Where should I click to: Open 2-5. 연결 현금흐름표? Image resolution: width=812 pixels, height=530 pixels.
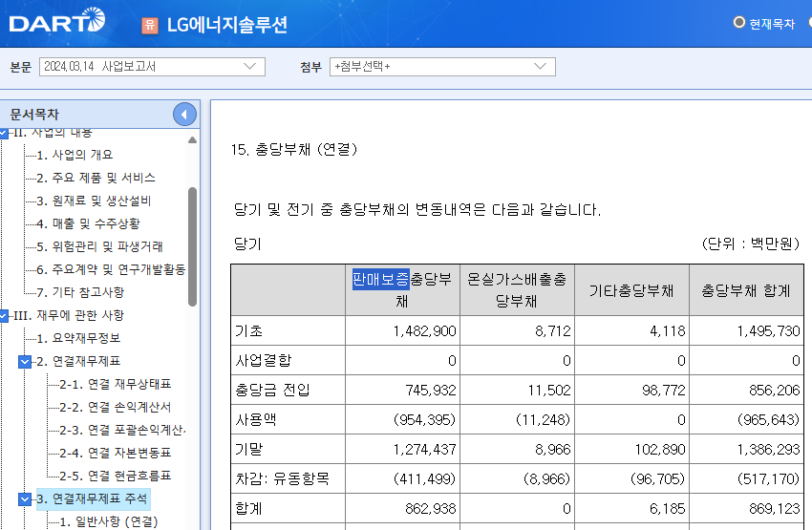(115, 476)
